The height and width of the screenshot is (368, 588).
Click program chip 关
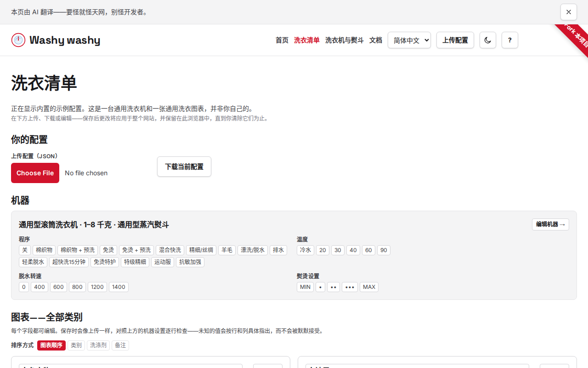[25, 250]
